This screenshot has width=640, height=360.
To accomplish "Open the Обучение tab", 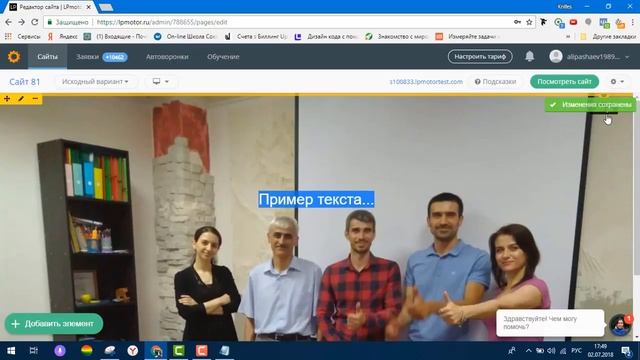I will pos(223,57).
